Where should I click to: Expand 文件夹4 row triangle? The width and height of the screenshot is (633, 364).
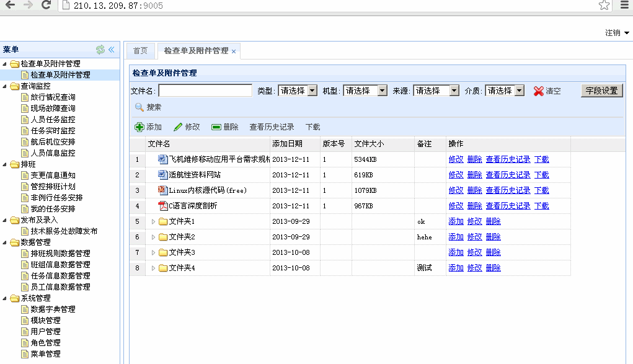tap(153, 268)
